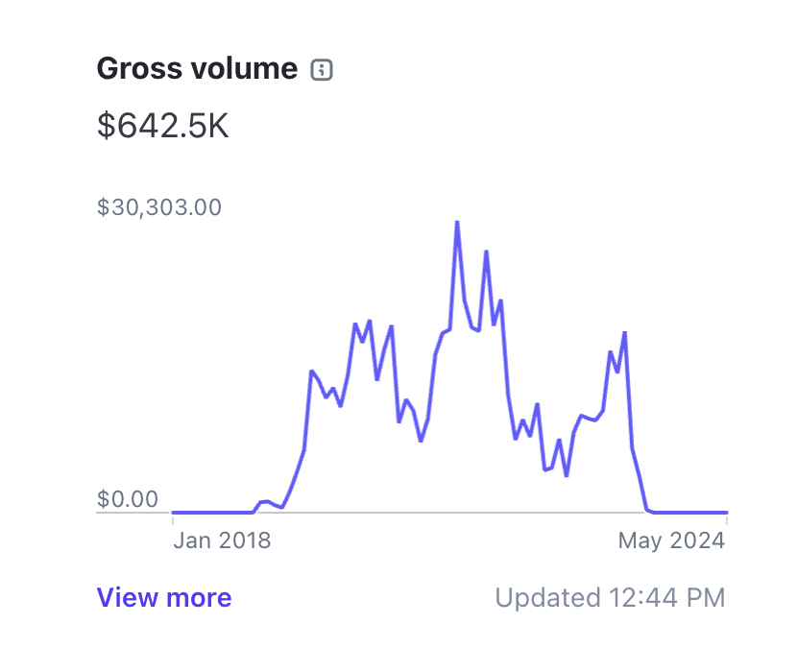Click the $30,303.00 y-axis label
The height and width of the screenshot is (672, 797).
tap(159, 207)
